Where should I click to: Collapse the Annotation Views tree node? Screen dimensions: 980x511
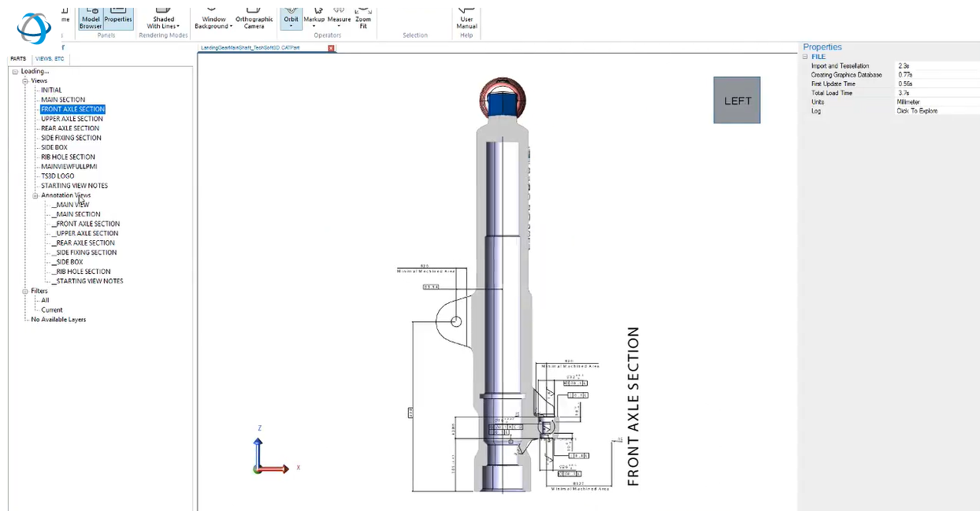[35, 195]
